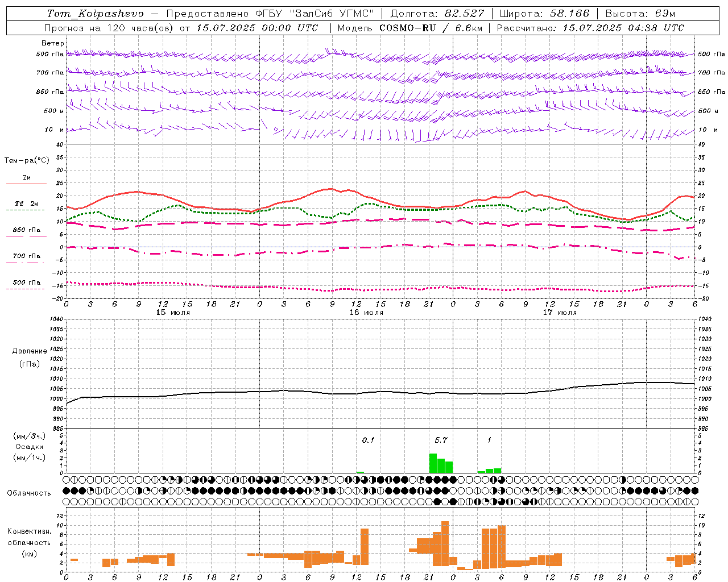
Task: Click the right -20 temperature axis tick
Action: pyautogui.click(x=702, y=298)
